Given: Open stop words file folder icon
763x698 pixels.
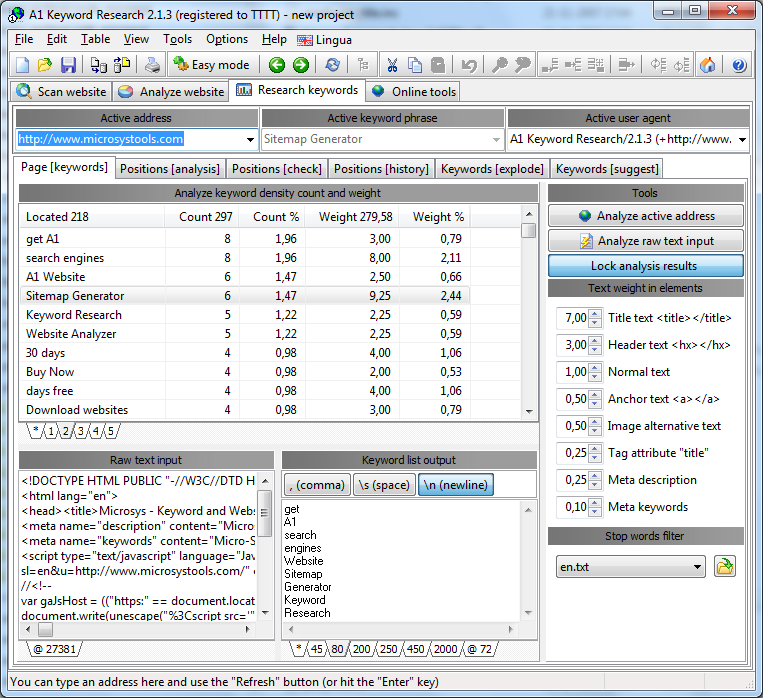Looking at the screenshot, I should (725, 567).
